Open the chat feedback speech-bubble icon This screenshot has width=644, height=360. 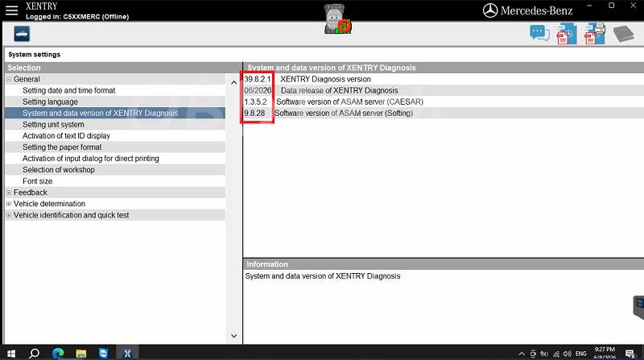pos(539,33)
